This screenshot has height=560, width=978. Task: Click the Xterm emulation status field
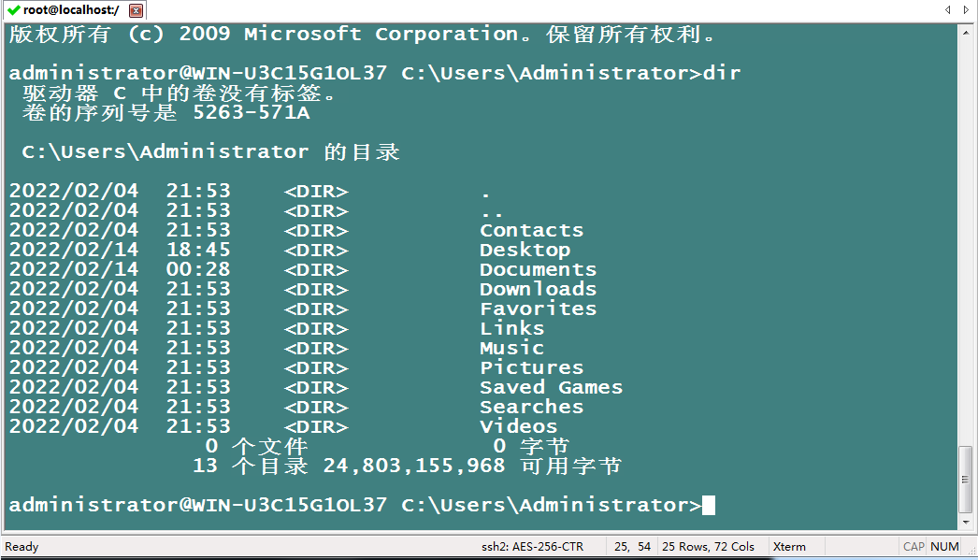tap(789, 546)
